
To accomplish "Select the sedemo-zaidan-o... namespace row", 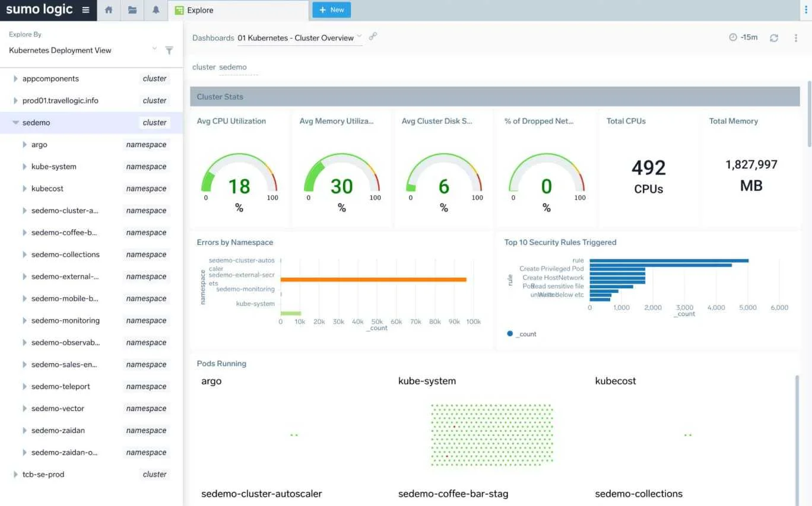I will click(91, 452).
